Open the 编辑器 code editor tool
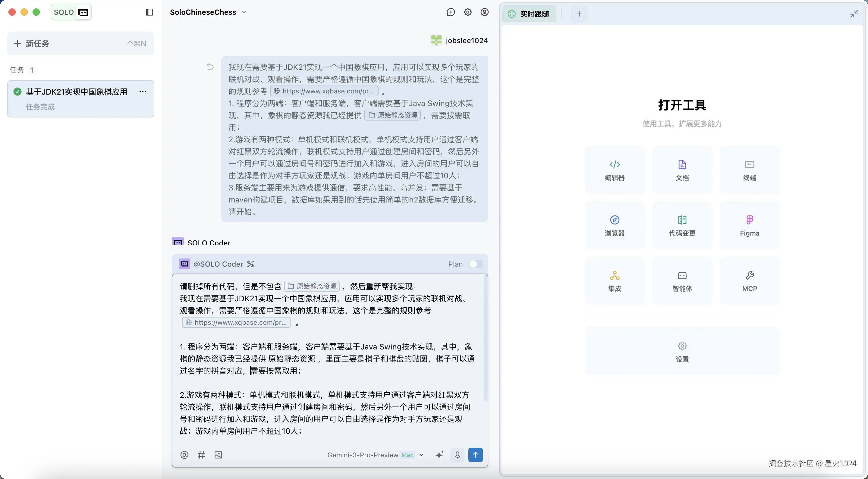The height and width of the screenshot is (479, 868). coord(615,170)
